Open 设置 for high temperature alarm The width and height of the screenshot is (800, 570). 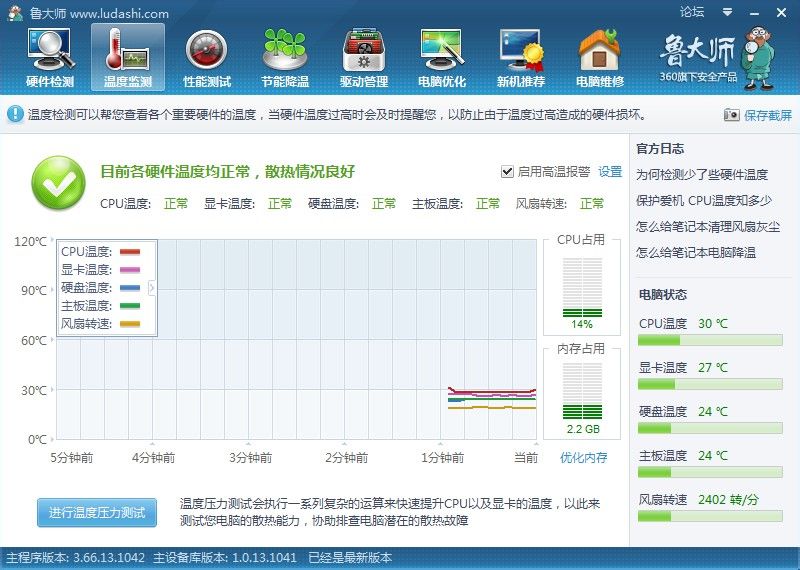pos(610,171)
